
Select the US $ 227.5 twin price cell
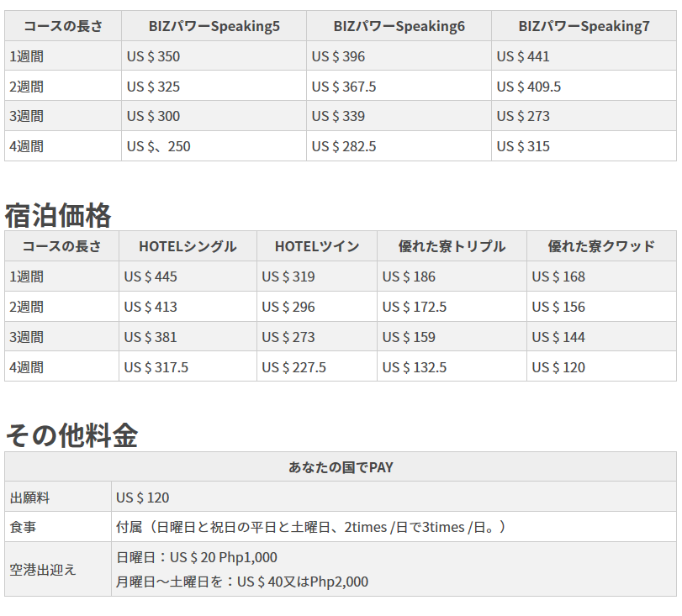293,367
